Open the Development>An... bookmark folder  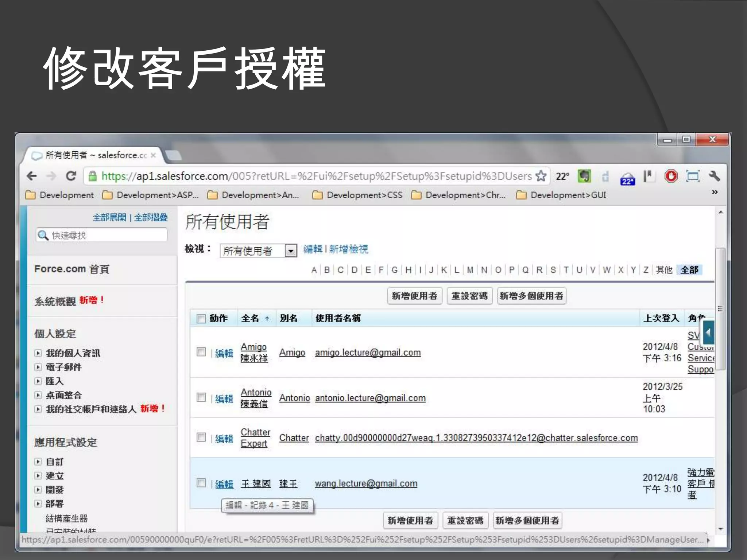(x=253, y=195)
